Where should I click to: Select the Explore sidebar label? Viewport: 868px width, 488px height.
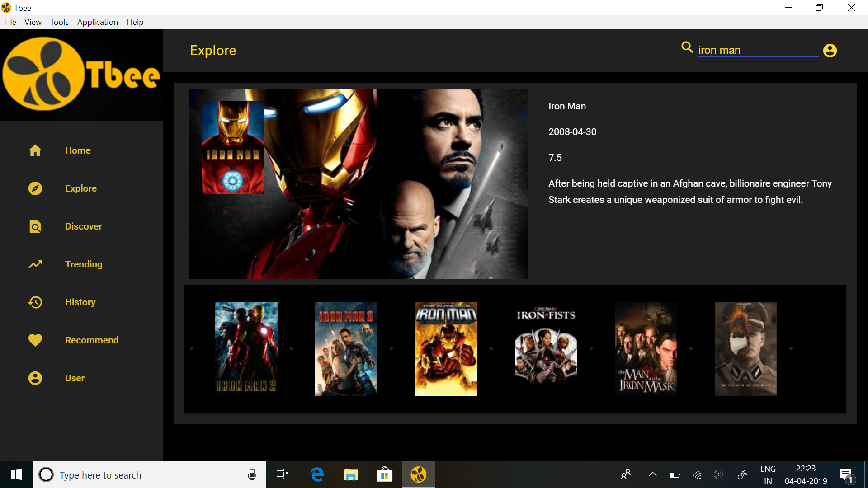tap(81, 188)
